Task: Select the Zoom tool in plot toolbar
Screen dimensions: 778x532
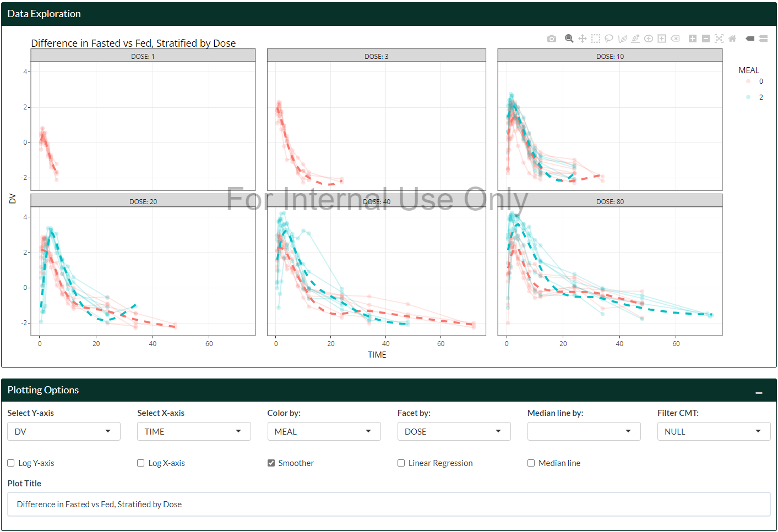Action: [569, 39]
